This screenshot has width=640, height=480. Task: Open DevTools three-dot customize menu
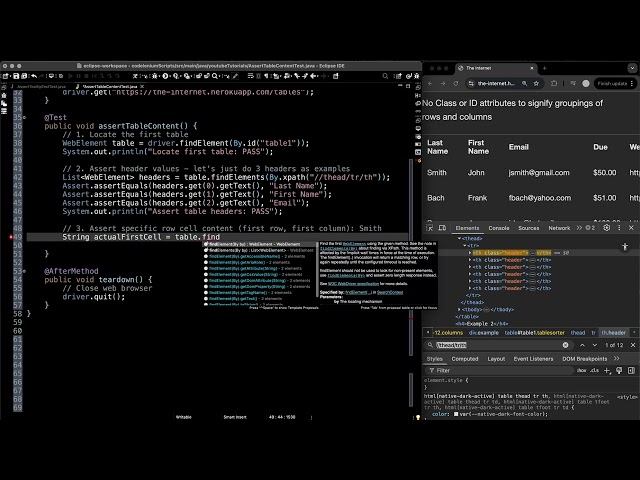[x=619, y=228]
